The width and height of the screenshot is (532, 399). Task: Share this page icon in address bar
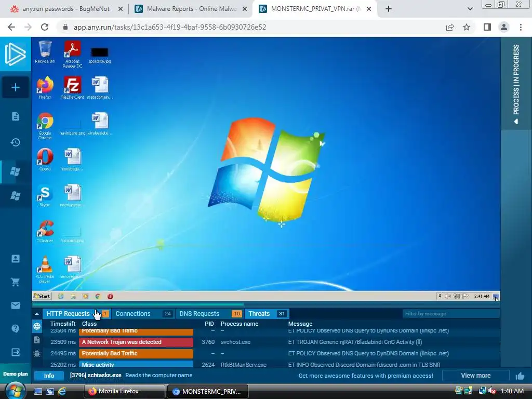(x=450, y=27)
